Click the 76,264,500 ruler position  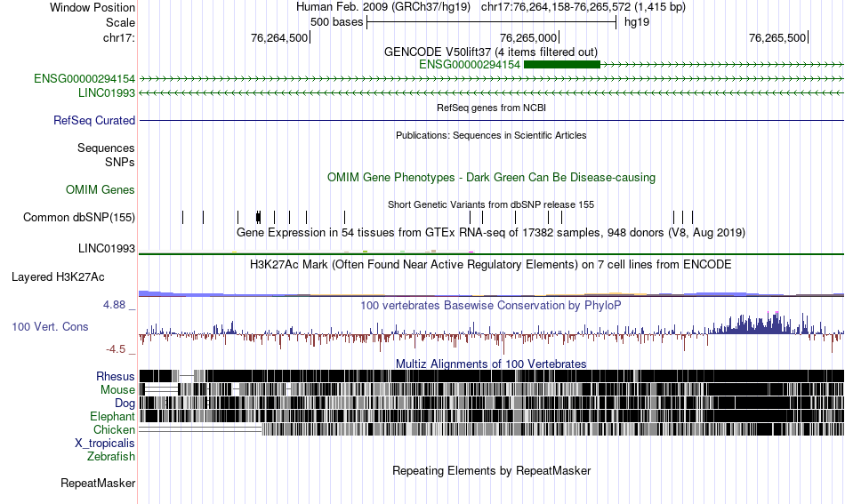pos(279,37)
